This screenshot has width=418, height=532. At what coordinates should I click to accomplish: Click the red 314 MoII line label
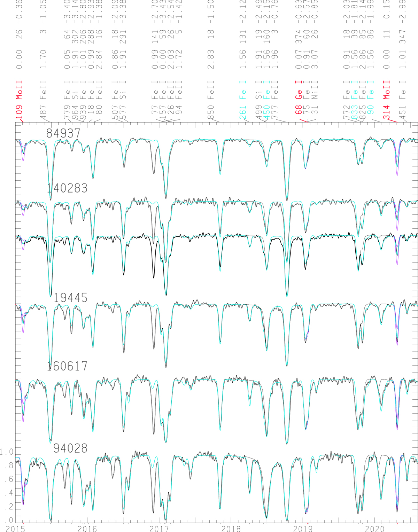pos(386,100)
